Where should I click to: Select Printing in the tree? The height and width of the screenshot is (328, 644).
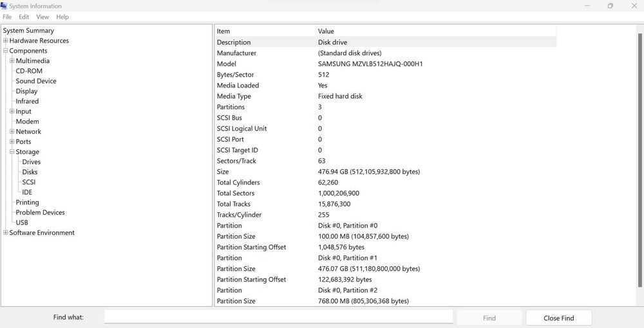click(x=28, y=202)
